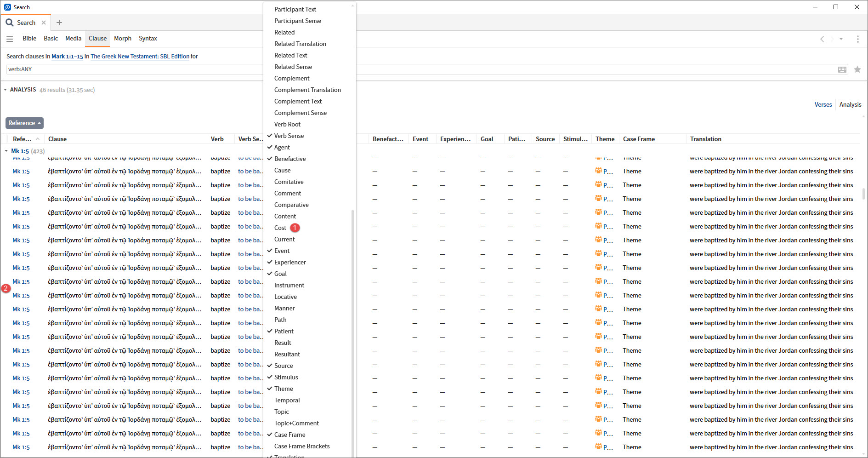
Task: Click the results vertical scrollbar
Action: 864,193
